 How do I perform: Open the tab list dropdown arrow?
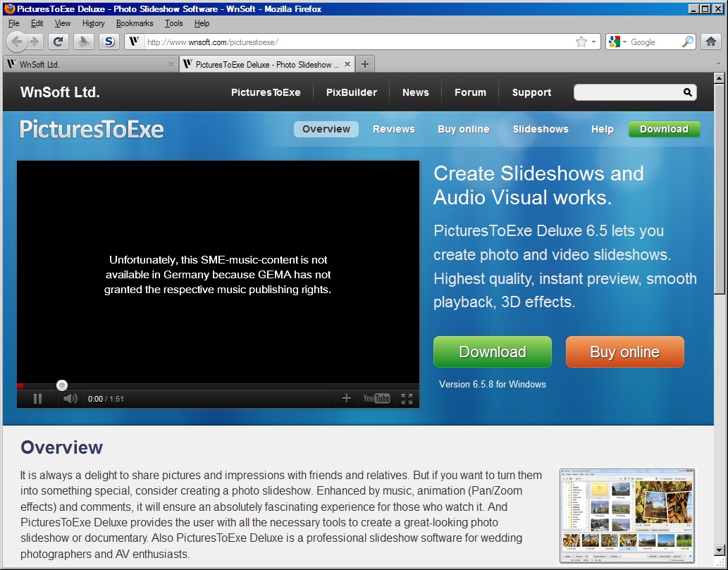[x=718, y=63]
